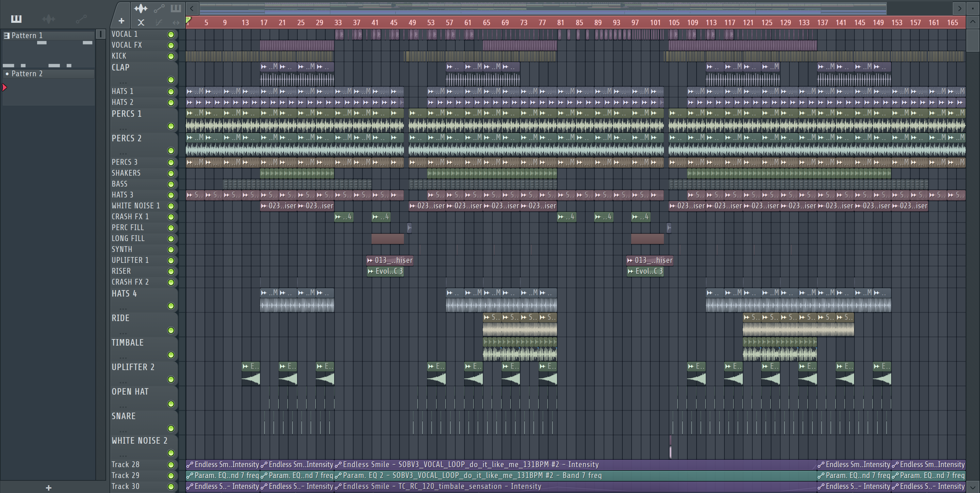The image size is (980, 493).
Task: Mute the VOCAL FX track
Action: click(x=171, y=45)
